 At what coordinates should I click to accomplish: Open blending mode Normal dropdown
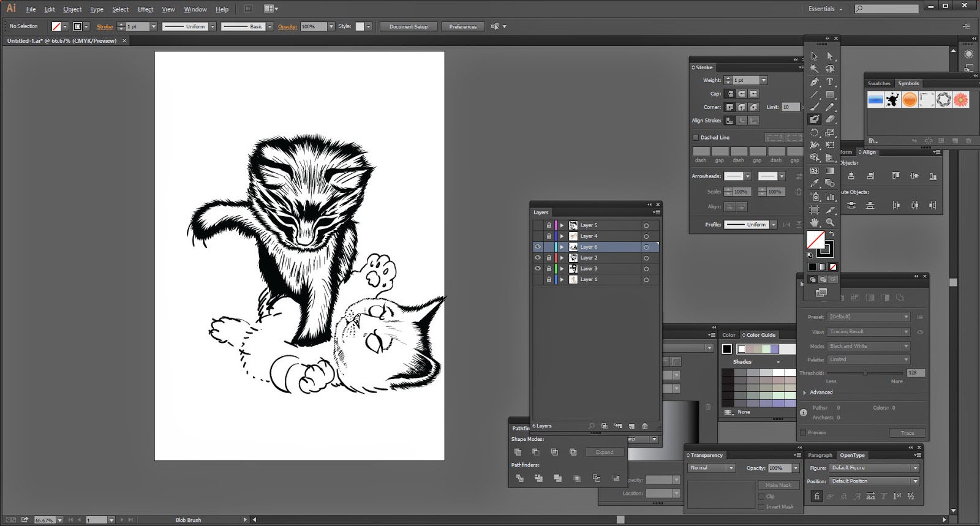pos(712,468)
